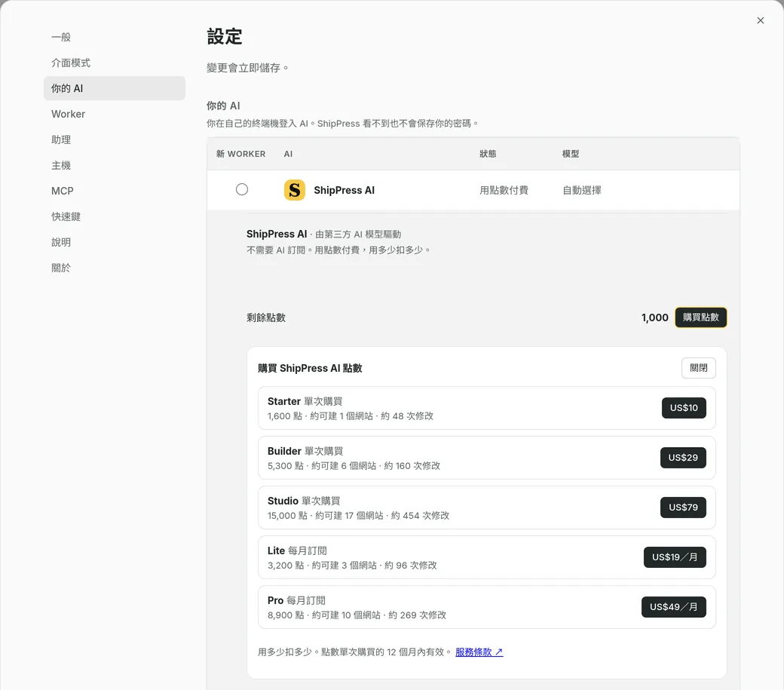Screen dimensions: 784x690
Task: Subscribe to Pro for US$49/月
Action: click(x=673, y=607)
